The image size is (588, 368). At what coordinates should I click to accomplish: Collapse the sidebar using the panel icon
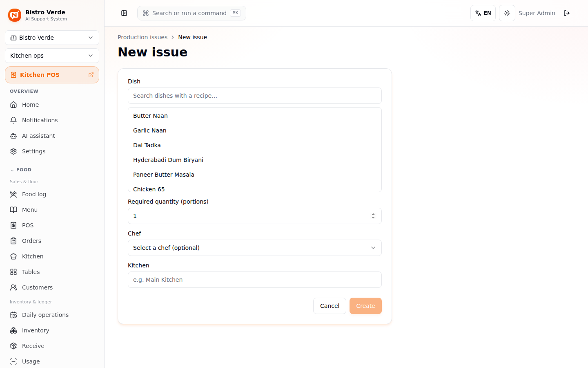[x=124, y=13]
